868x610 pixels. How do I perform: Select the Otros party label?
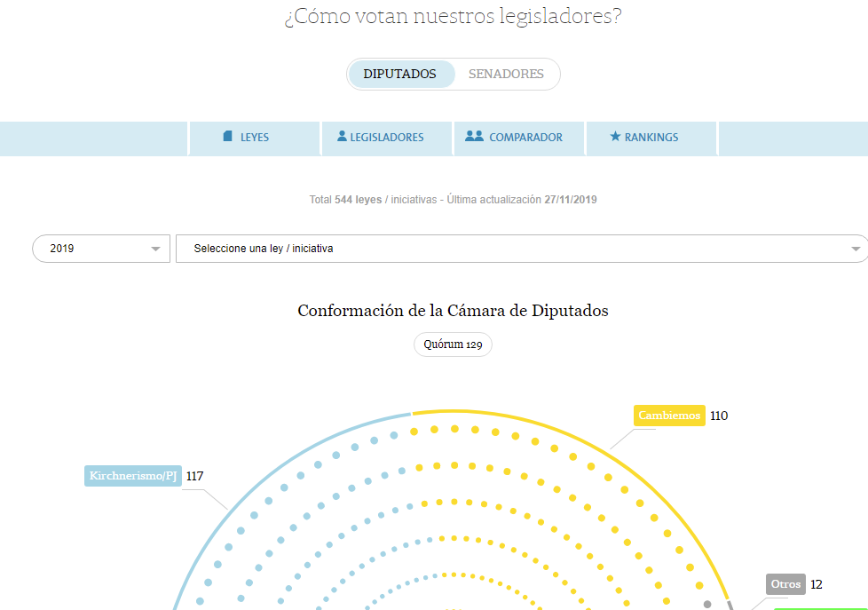785,584
